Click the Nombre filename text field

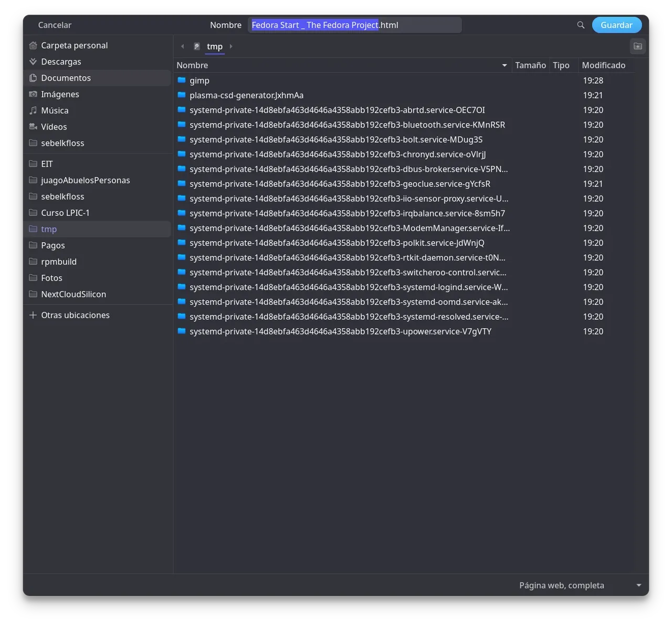click(x=354, y=25)
